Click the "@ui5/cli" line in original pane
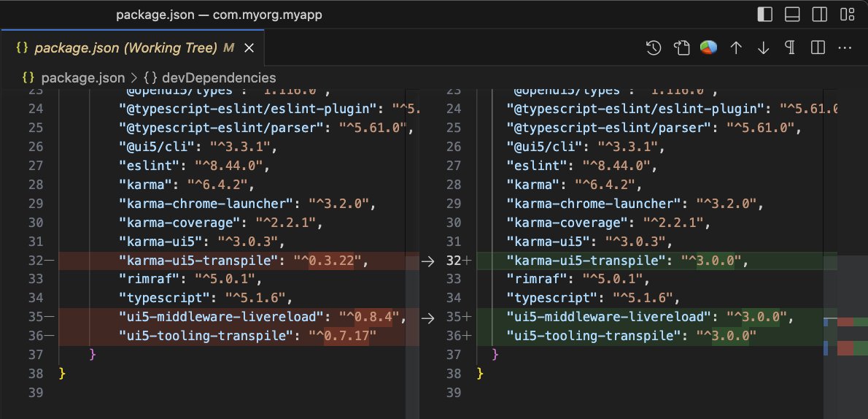 (x=198, y=147)
